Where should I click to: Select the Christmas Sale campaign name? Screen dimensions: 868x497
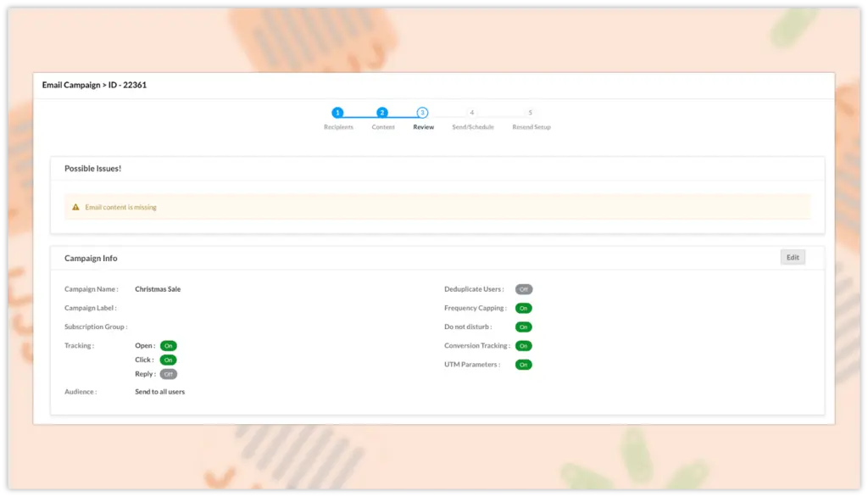(x=158, y=289)
